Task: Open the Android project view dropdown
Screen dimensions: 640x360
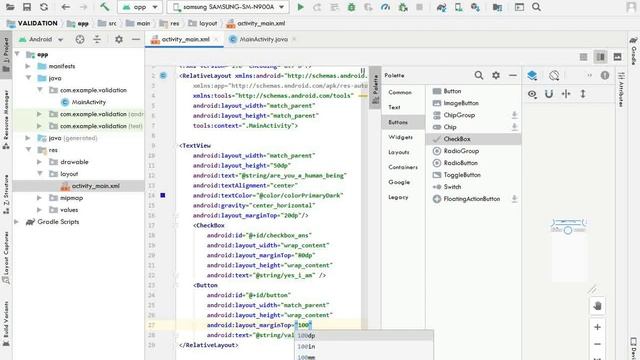Action: 41,39
